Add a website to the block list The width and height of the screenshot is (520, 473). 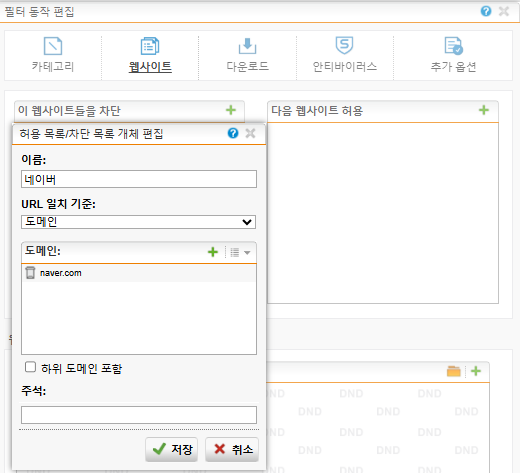click(231, 110)
